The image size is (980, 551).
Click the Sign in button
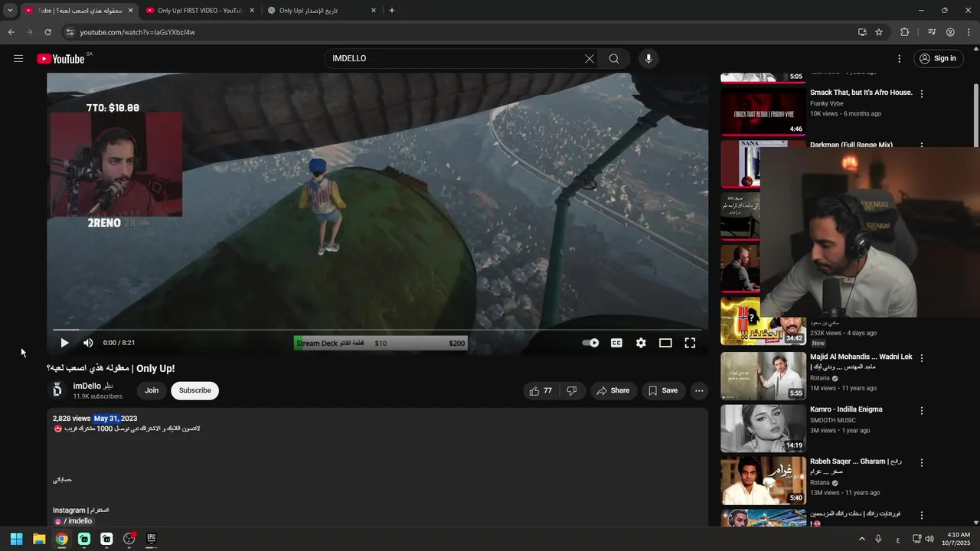tap(939, 58)
